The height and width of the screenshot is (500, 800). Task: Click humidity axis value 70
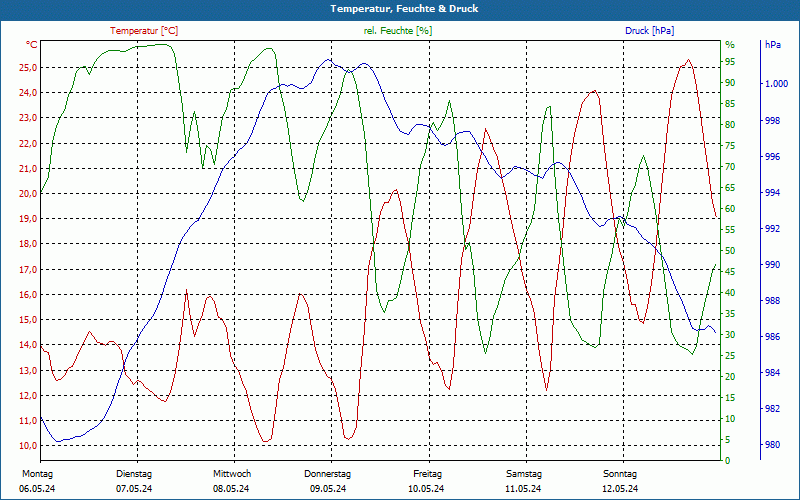pyautogui.click(x=730, y=167)
